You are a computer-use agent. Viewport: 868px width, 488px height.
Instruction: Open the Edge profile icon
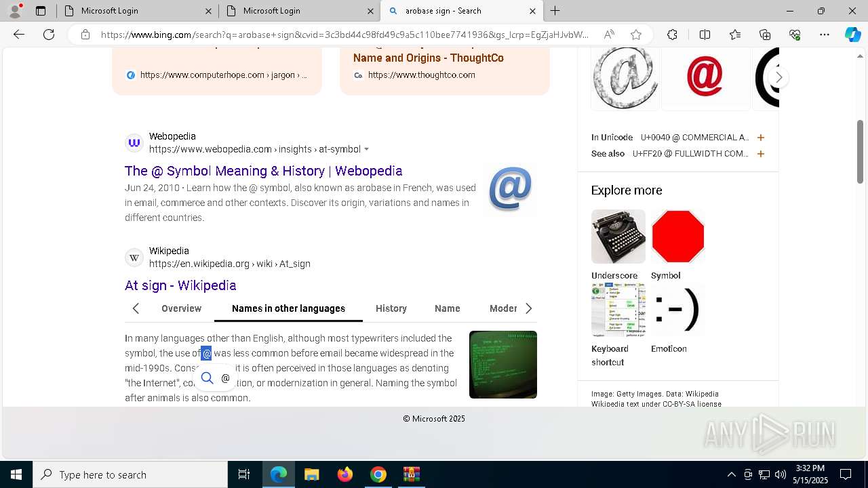(x=15, y=11)
